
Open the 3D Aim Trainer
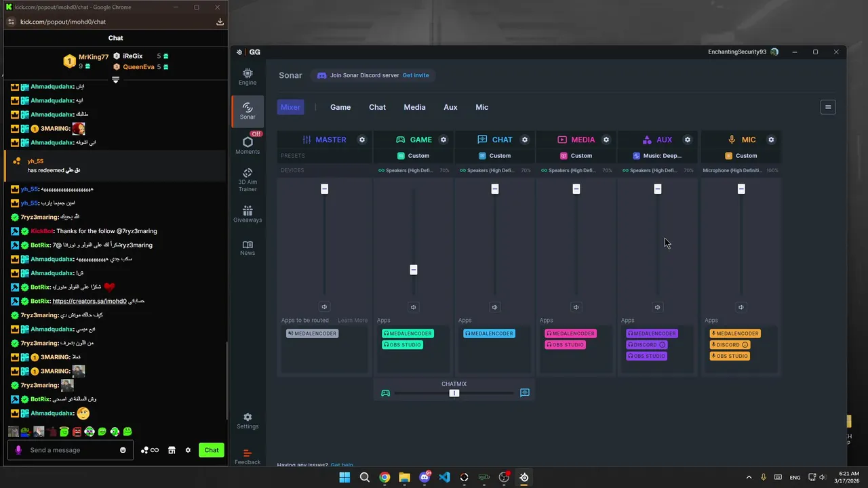click(248, 180)
